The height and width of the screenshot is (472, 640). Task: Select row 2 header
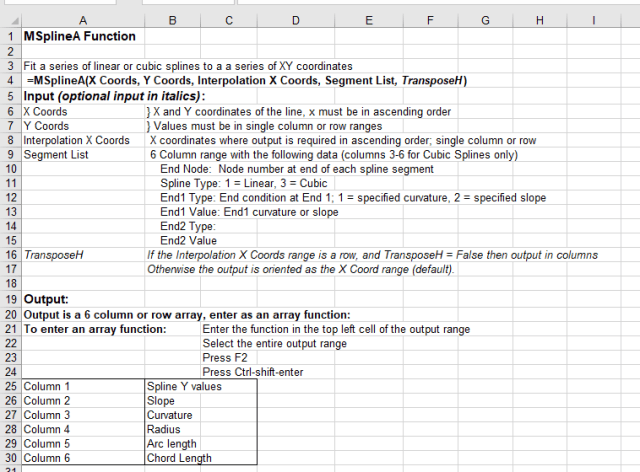coord(11,51)
